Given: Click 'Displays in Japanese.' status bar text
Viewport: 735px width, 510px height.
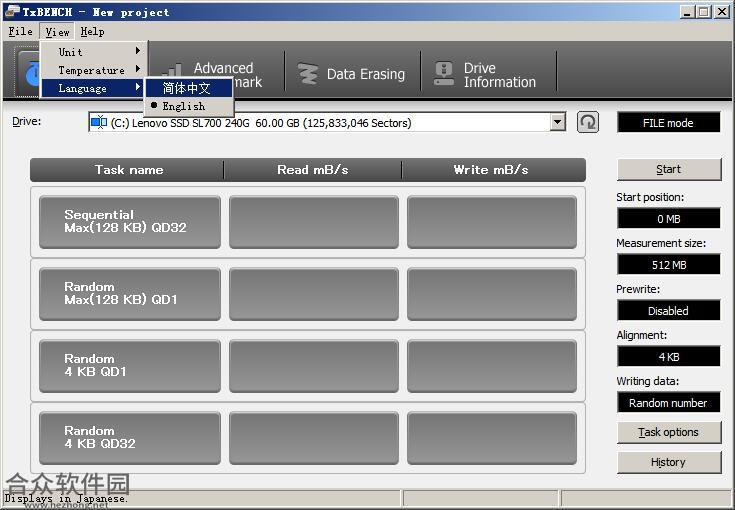Looking at the screenshot, I should (x=65, y=499).
